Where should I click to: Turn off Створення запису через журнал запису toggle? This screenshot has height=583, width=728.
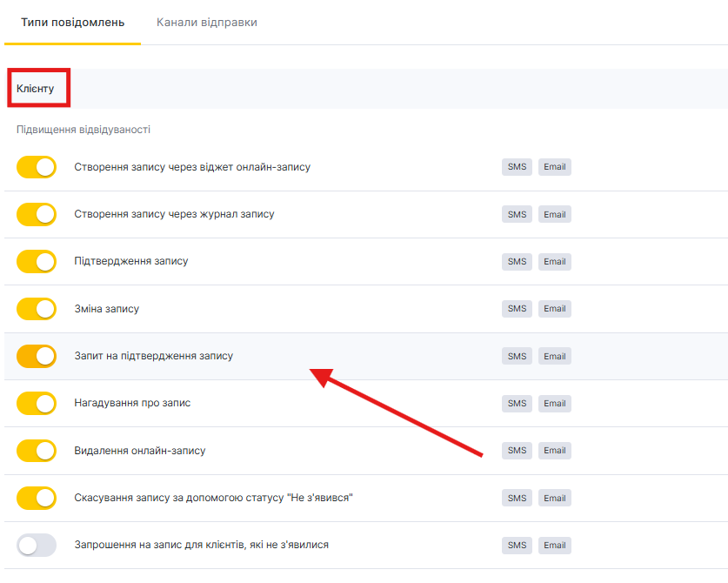(x=37, y=214)
